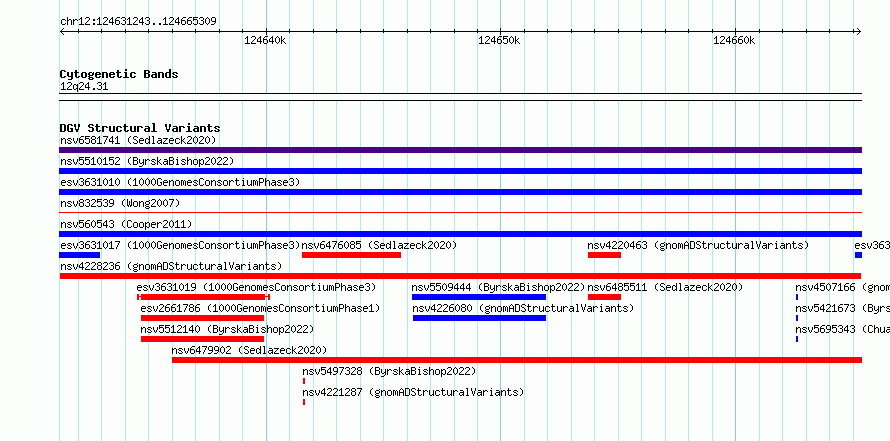890x441 pixels.
Task: Open esv3631019 variant label
Action: click(256, 287)
